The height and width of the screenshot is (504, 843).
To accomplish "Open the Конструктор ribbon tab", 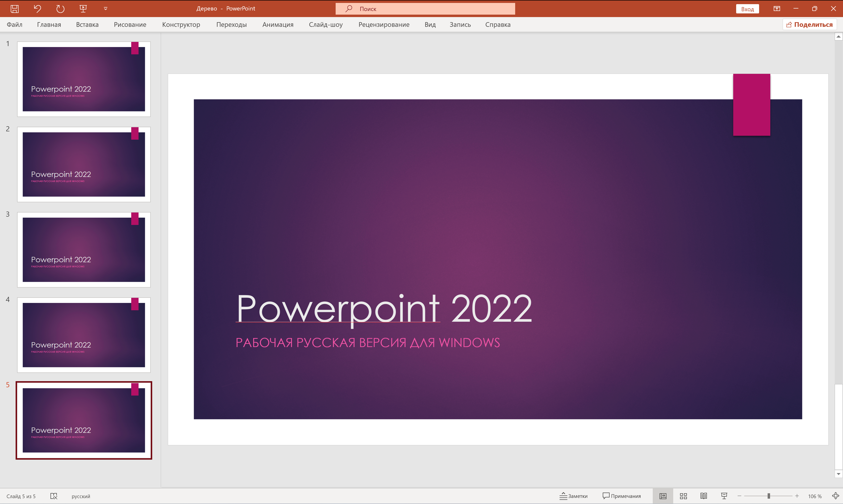I will (x=181, y=24).
